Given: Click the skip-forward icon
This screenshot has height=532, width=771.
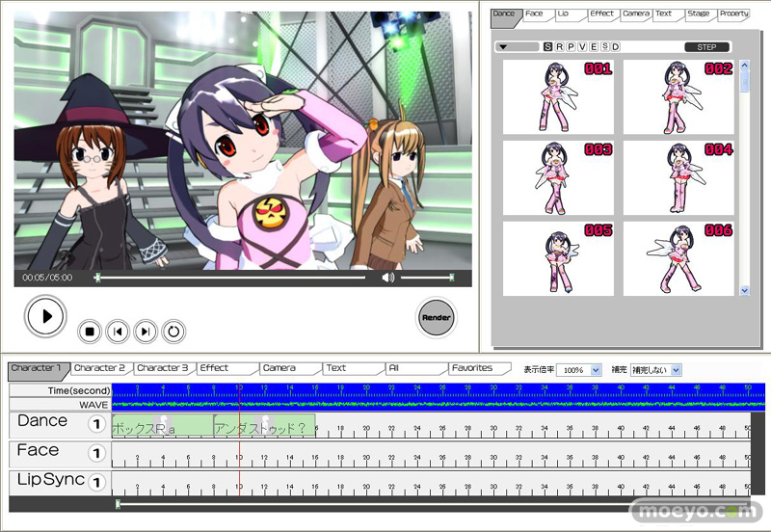Looking at the screenshot, I should coord(146,332).
